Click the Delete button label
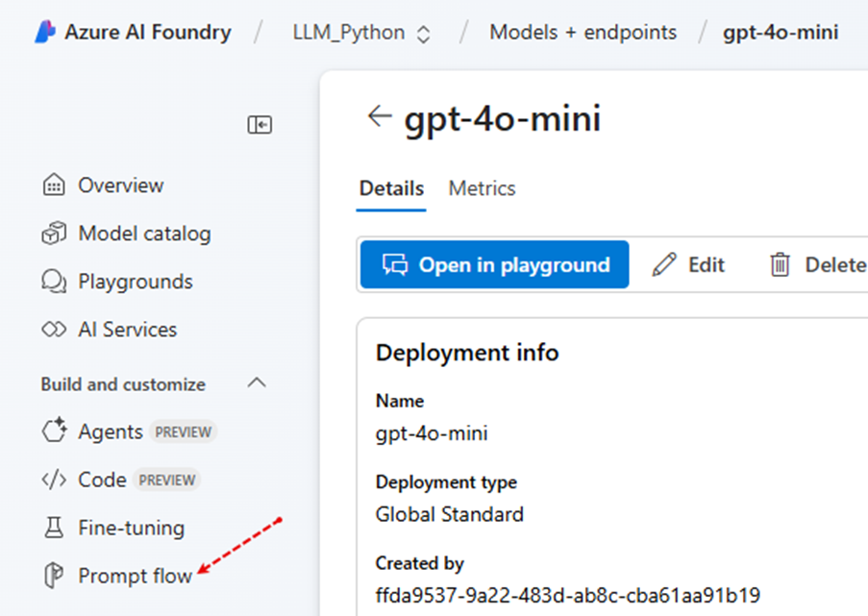This screenshot has height=616, width=868. coord(836,265)
